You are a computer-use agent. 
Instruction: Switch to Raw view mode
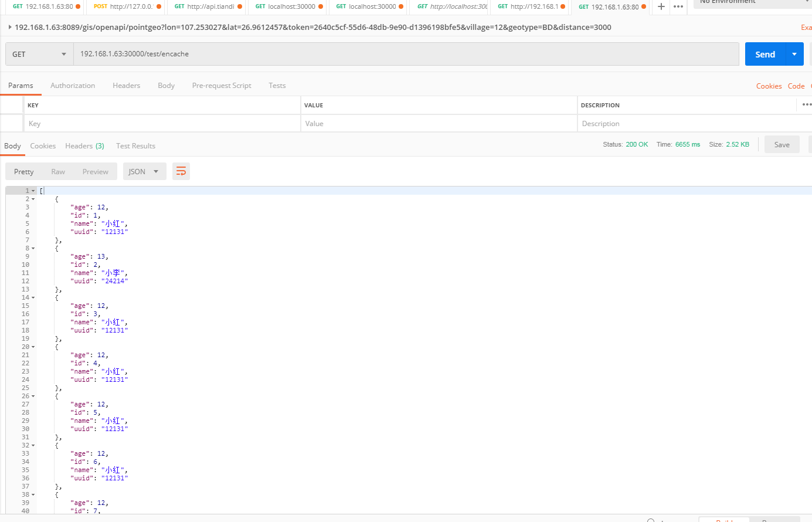(x=58, y=171)
